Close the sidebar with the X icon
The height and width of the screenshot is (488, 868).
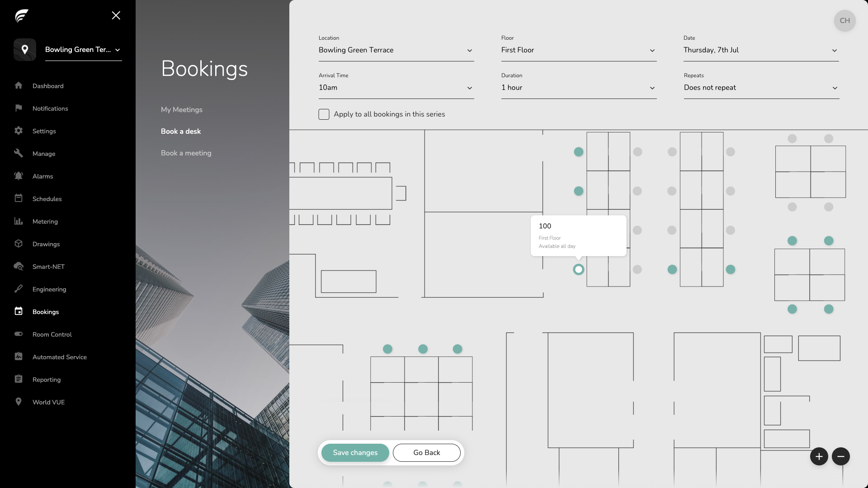116,15
